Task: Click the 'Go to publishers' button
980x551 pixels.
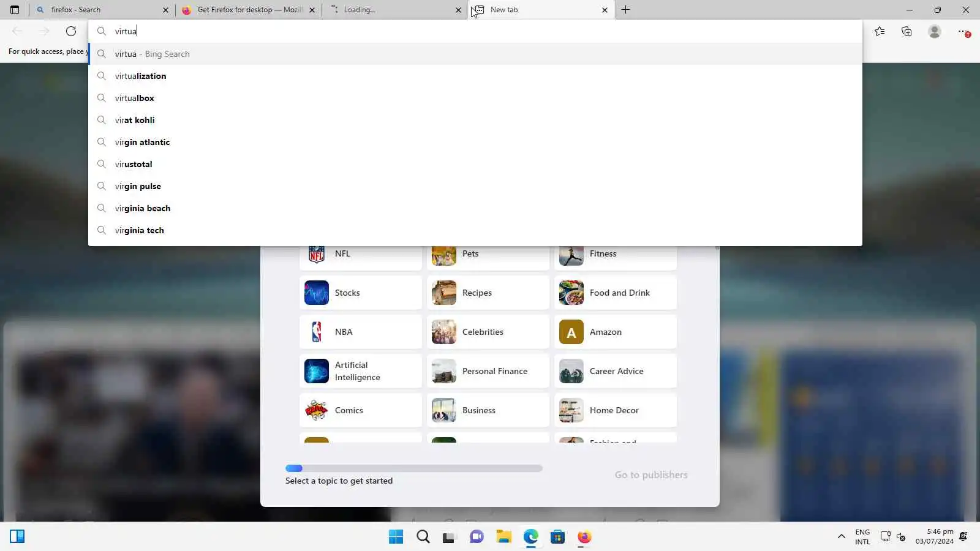Action: coord(651,474)
